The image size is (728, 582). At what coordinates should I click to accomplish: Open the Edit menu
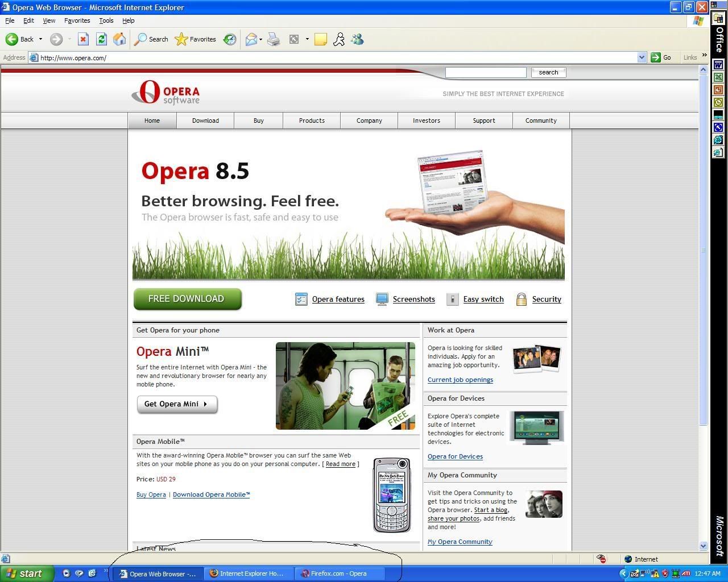(28, 20)
